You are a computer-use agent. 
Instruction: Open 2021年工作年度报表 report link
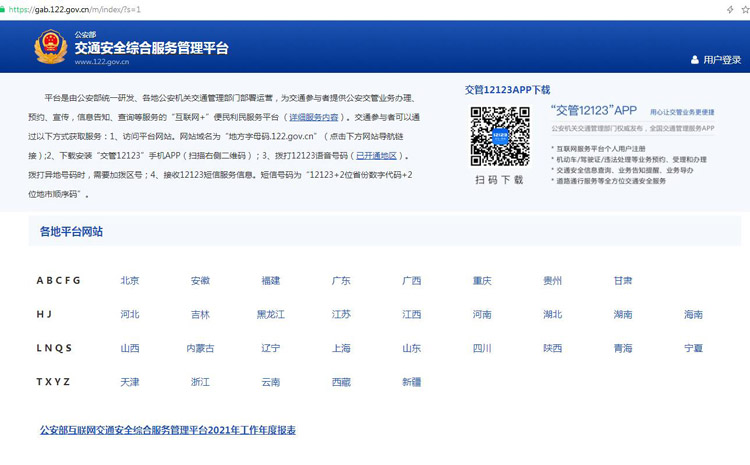pyautogui.click(x=167, y=430)
